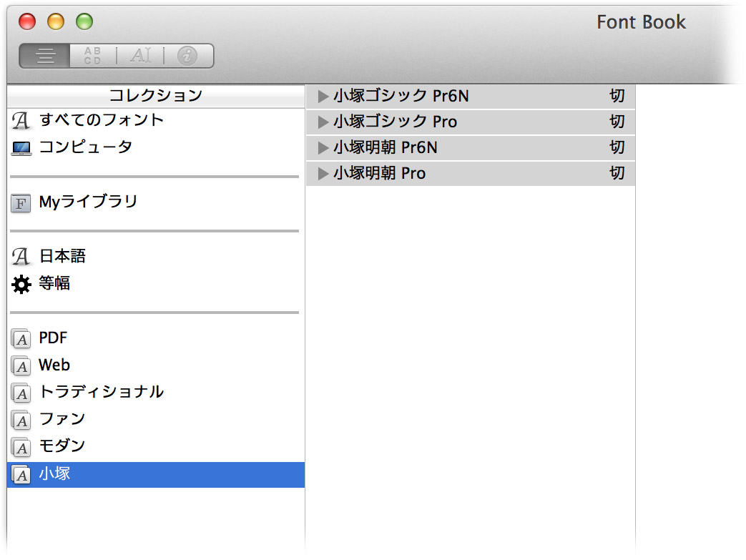Switch to sample text preview mode
746x560 pixels.
coord(45,56)
